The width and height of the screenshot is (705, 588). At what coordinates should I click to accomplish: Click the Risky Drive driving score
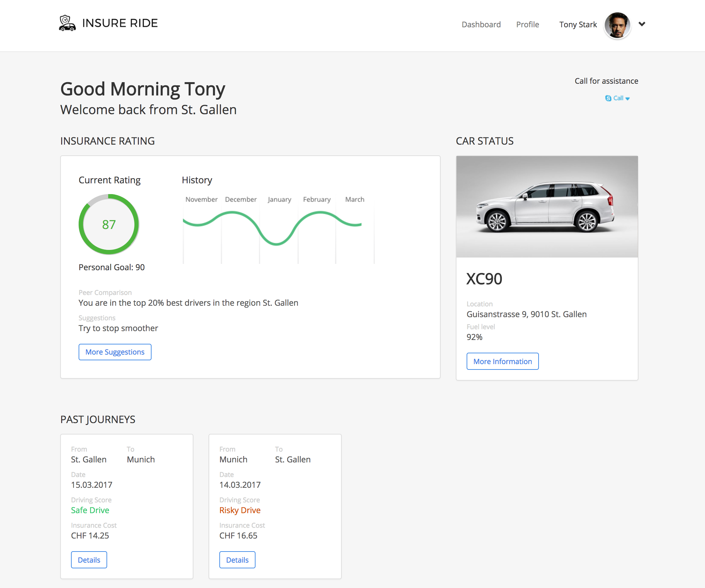coord(240,510)
